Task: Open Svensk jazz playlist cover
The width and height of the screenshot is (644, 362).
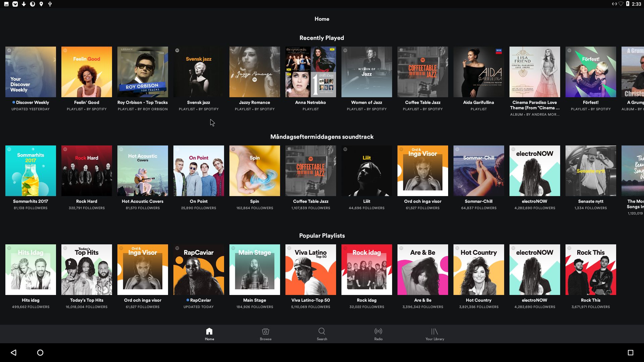Action: (199, 72)
